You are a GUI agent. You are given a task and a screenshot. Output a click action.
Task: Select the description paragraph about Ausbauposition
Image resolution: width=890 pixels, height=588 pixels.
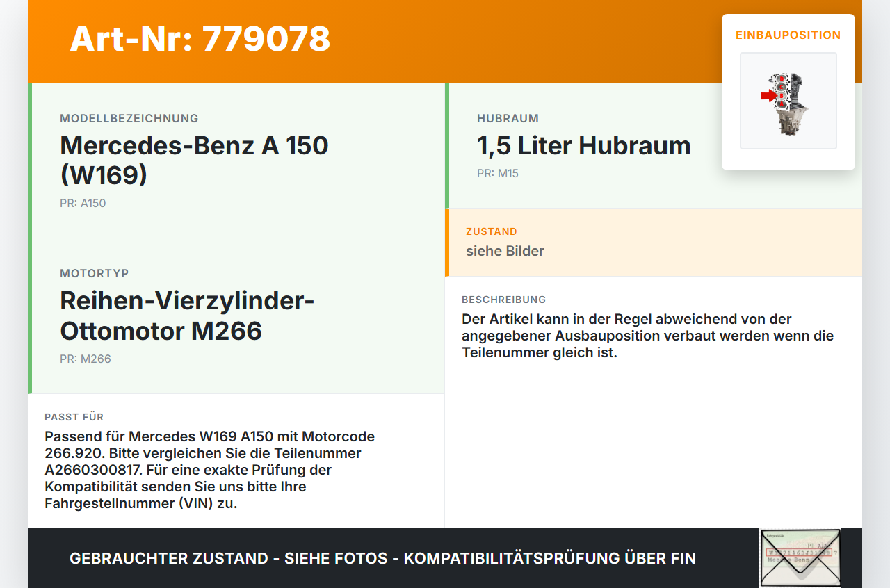pos(648,336)
